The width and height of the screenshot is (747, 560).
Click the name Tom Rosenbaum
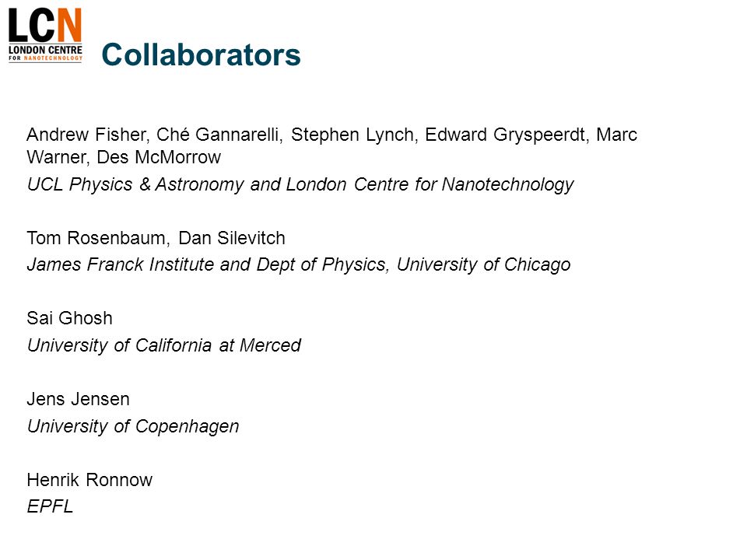click(x=96, y=238)
